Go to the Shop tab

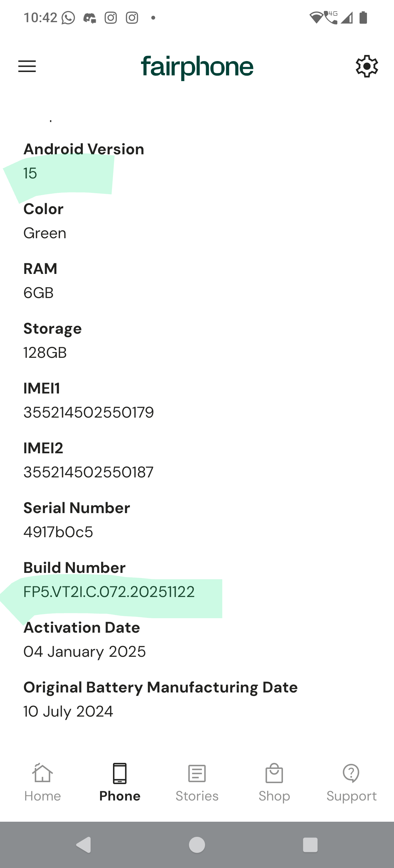[274, 782]
